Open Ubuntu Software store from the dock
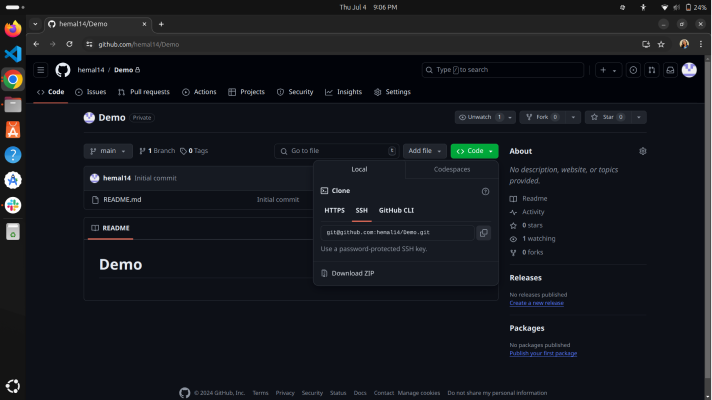The height and width of the screenshot is (400, 712). click(x=13, y=130)
